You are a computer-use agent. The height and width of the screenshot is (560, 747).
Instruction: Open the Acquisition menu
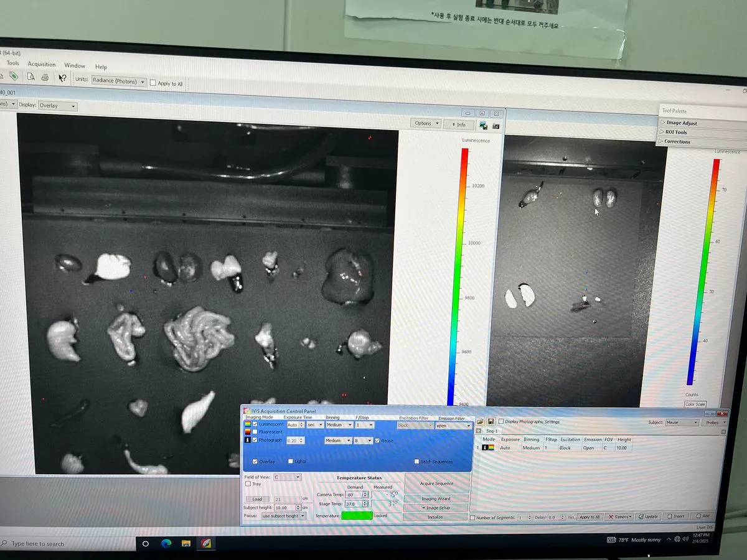[42, 64]
